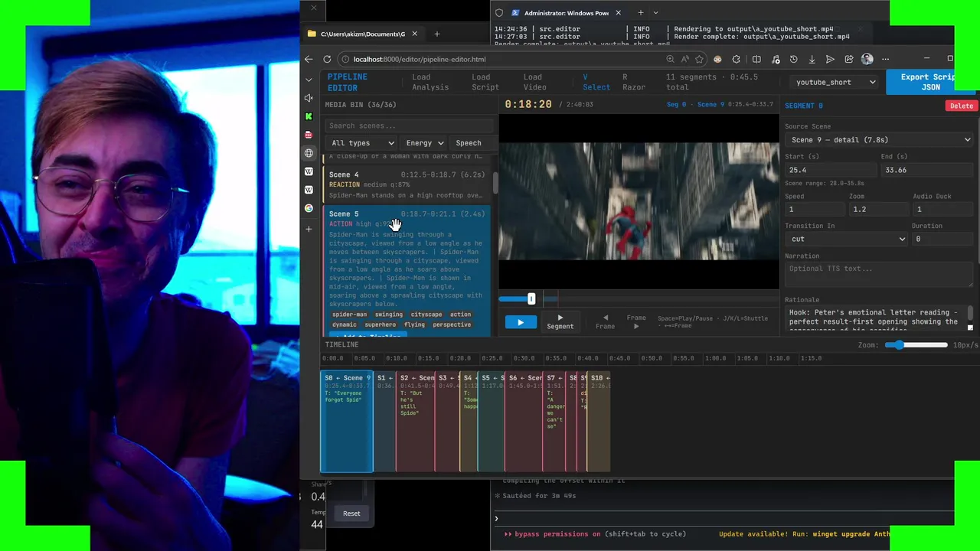980x551 pixels.
Task: Click the Search scenes field
Action: tap(410, 126)
